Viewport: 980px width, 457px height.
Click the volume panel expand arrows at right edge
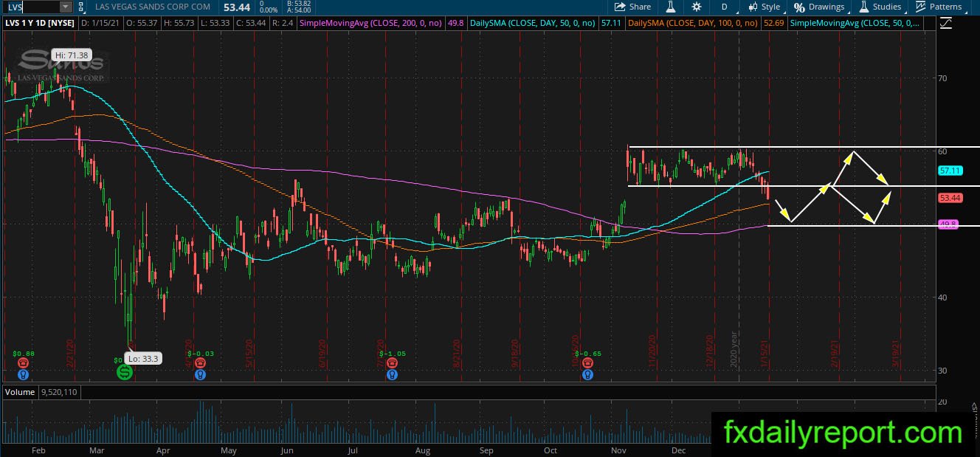[x=974, y=407]
